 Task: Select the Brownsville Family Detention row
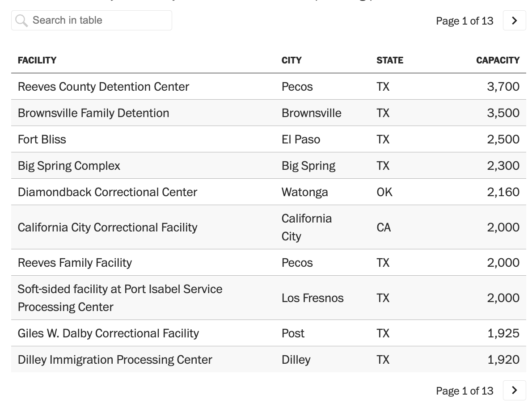pos(93,113)
